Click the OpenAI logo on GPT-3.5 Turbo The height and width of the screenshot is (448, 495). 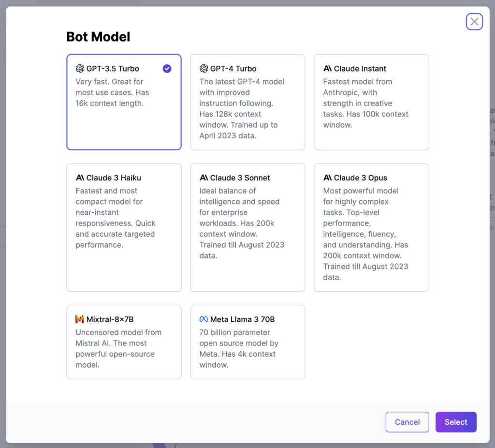pos(80,69)
